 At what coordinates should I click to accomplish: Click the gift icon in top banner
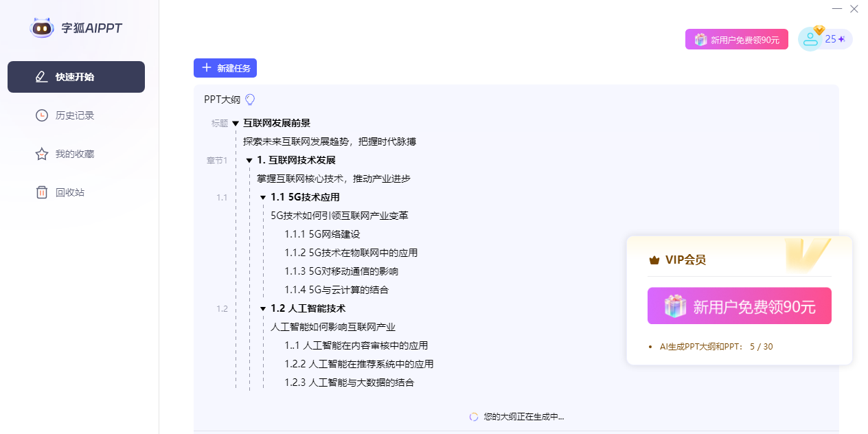(700, 39)
